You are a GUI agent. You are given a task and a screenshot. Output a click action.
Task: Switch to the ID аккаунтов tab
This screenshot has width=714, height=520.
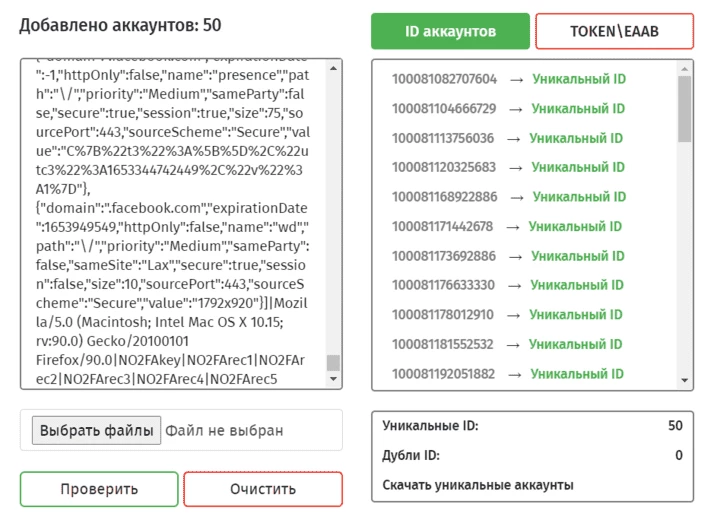(450, 31)
